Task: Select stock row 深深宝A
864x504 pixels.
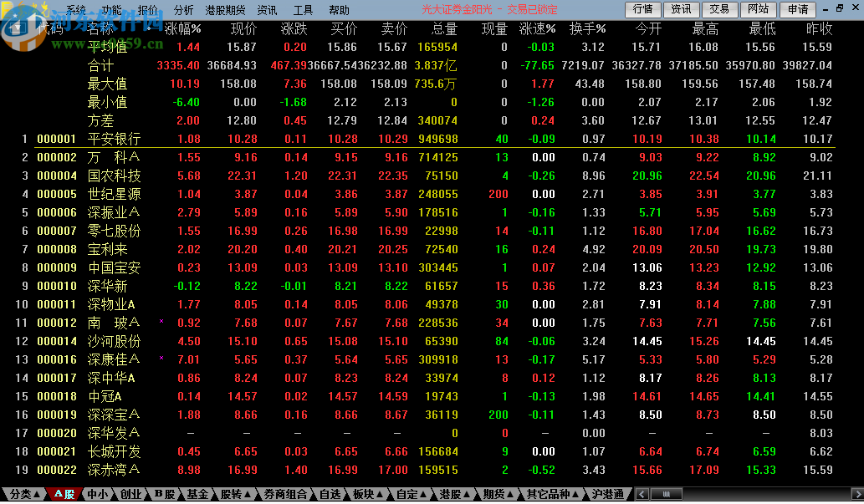Action: [x=424, y=415]
